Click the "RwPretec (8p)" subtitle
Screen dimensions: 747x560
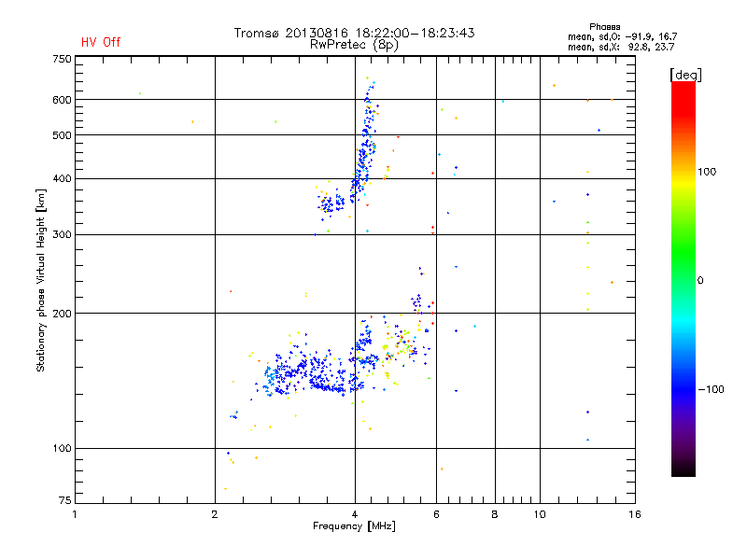(354, 45)
